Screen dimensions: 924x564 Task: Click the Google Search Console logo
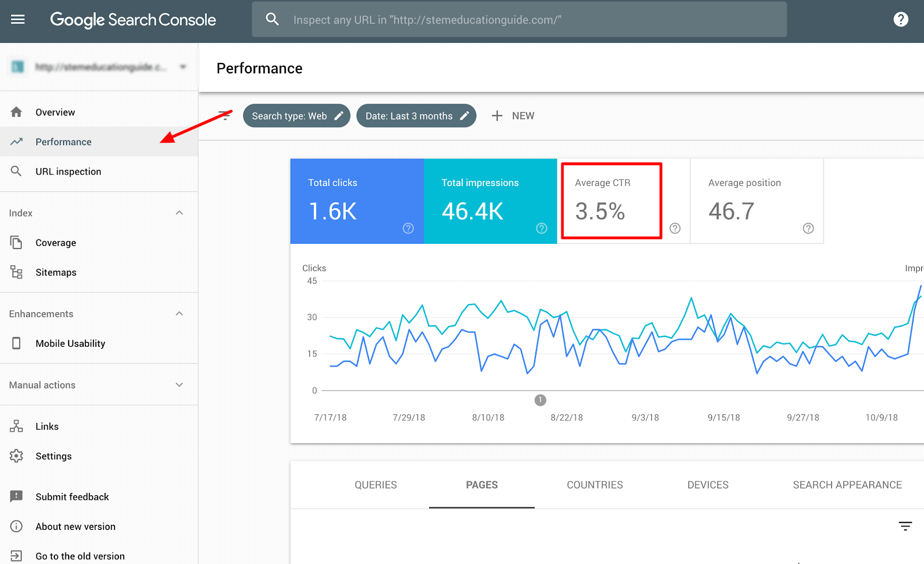point(133,20)
